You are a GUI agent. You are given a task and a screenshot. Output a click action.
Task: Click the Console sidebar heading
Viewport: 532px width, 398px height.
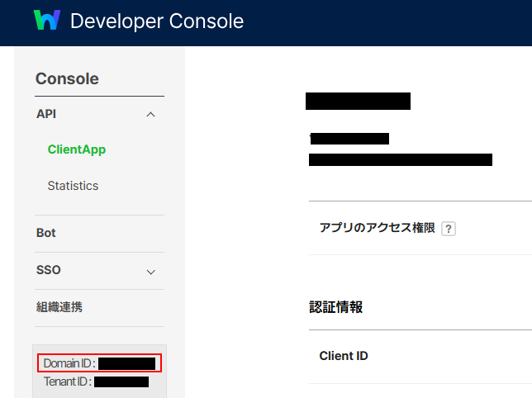tap(67, 79)
